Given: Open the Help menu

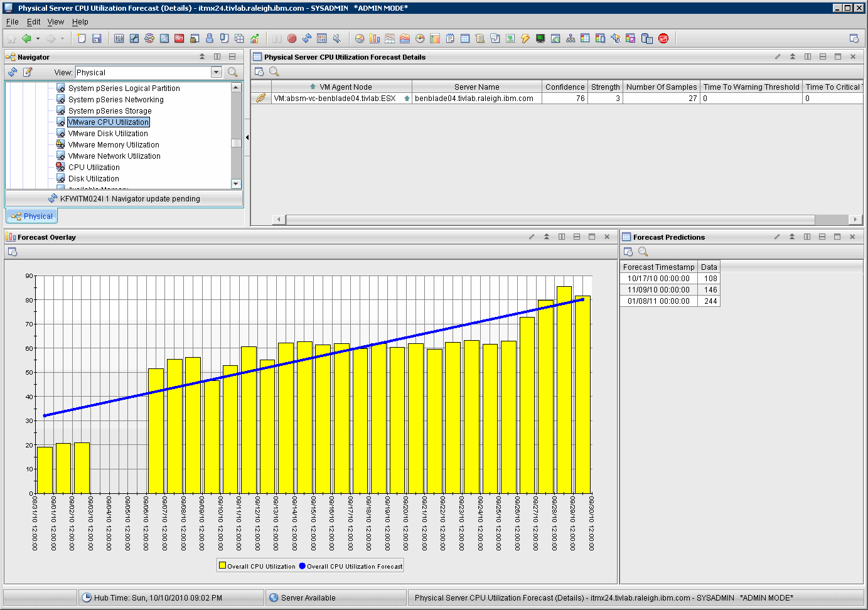Looking at the screenshot, I should (x=80, y=21).
